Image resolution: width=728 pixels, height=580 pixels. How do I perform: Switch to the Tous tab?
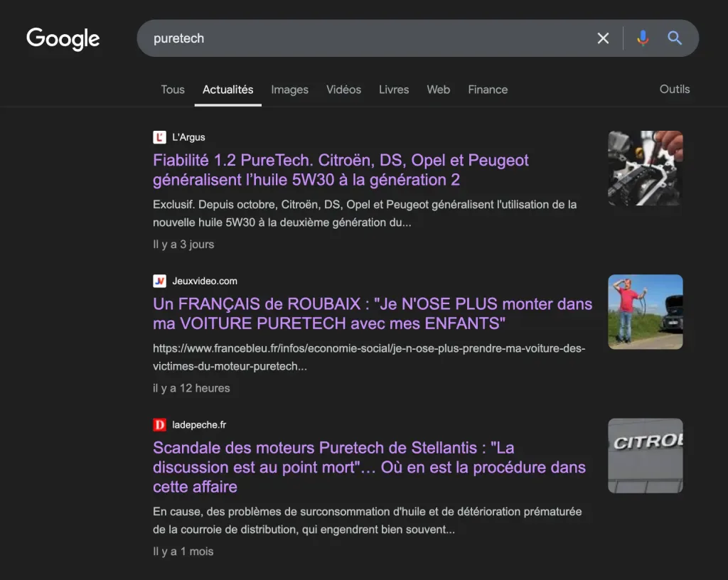click(173, 90)
